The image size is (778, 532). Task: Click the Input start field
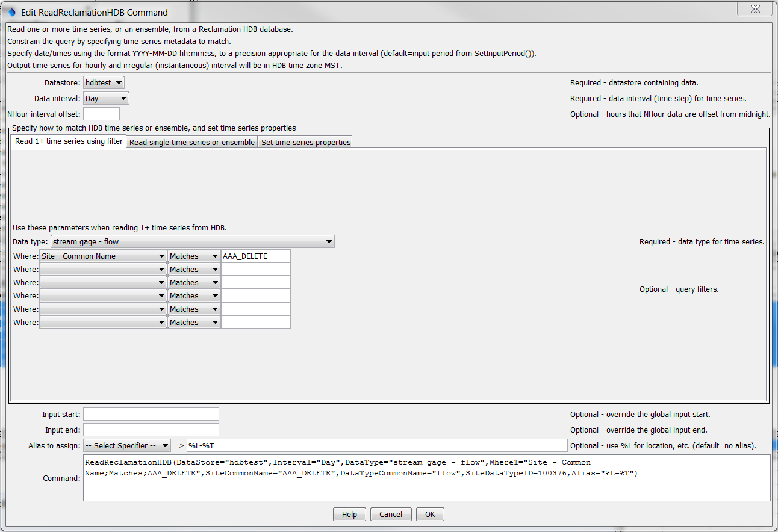pos(151,413)
